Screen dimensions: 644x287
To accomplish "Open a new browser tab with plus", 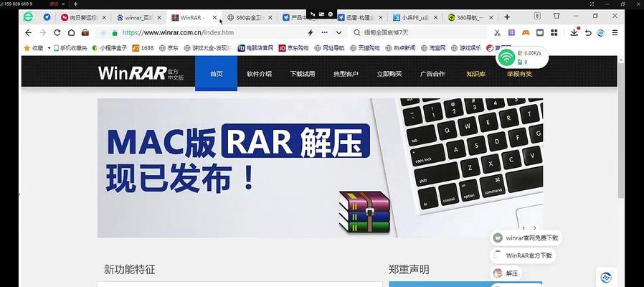I will tap(507, 17).
